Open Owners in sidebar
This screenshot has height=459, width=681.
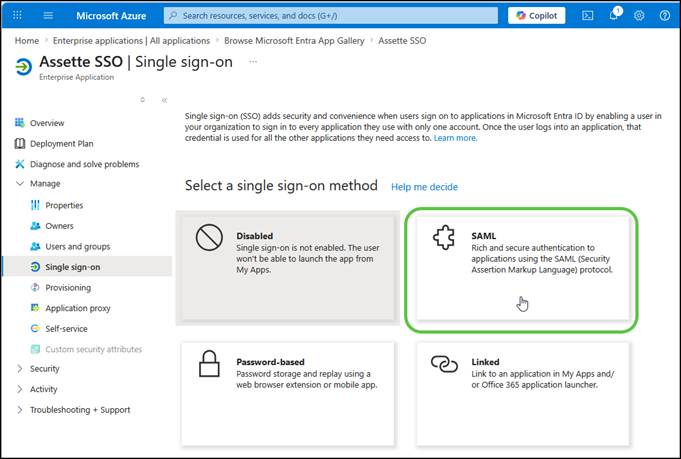point(59,226)
